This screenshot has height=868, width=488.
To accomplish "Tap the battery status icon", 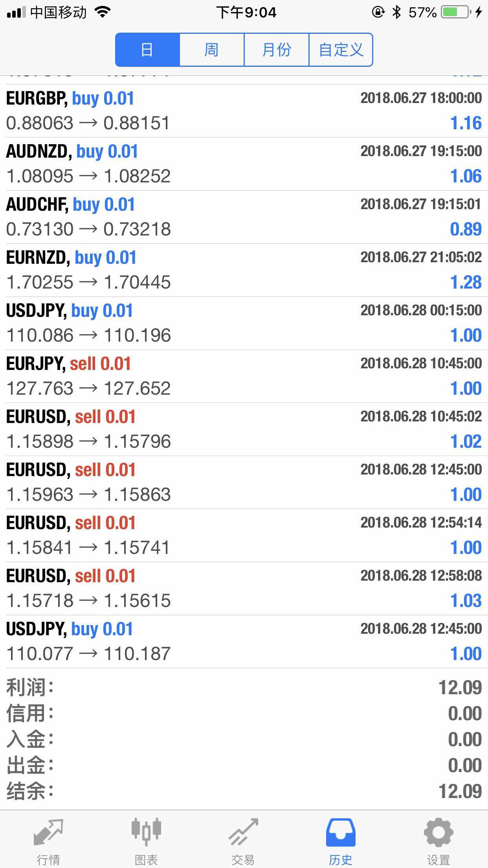I will pyautogui.click(x=456, y=12).
